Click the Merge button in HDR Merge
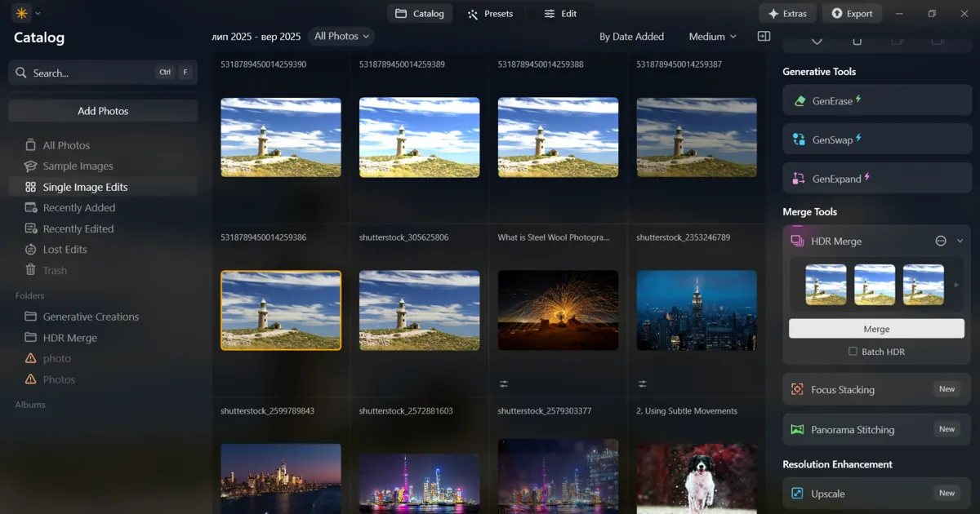Screen dimensions: 980x514 [x=875, y=328]
